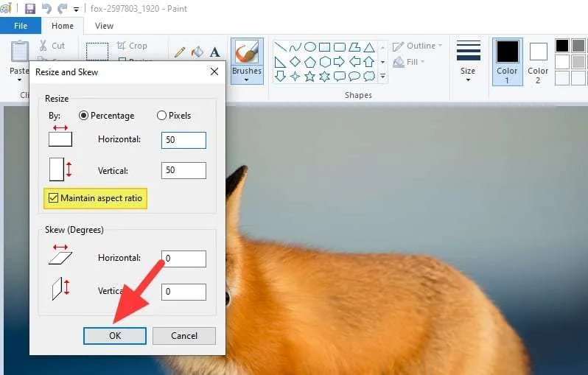Select the Text tool letter A

pos(215,52)
